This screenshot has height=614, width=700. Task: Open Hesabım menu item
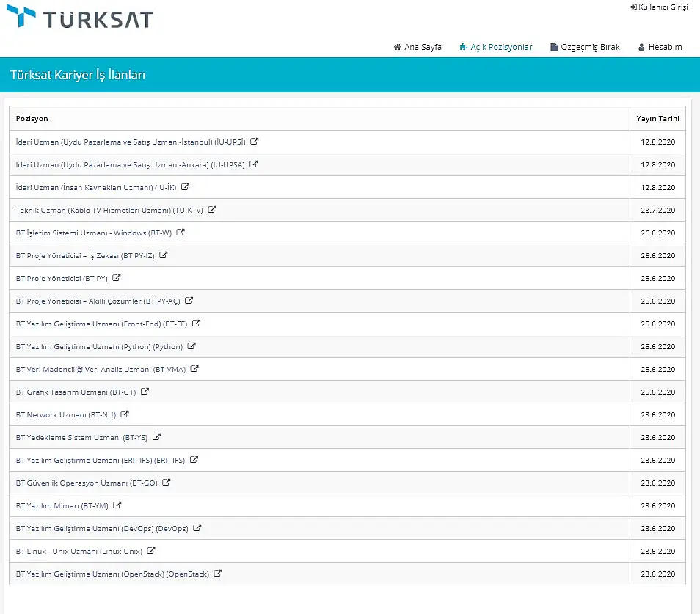660,47
